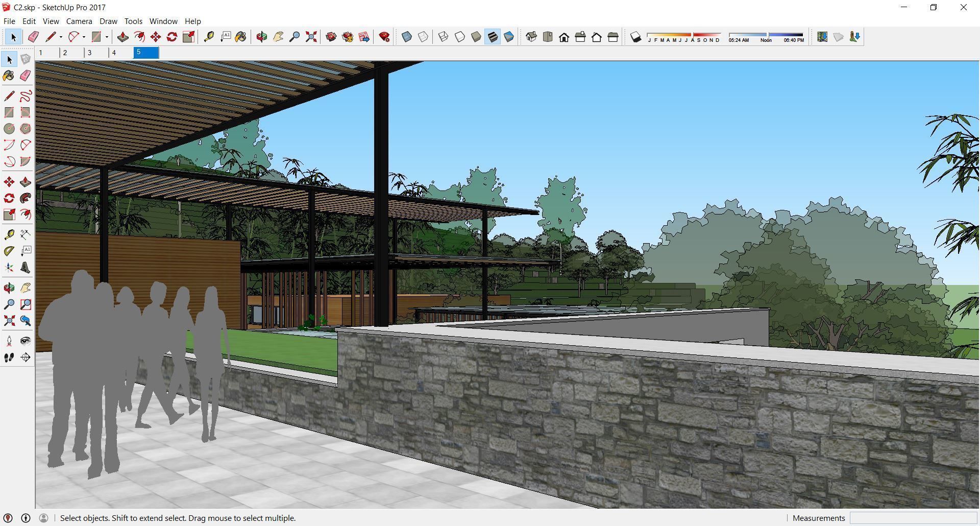The width and height of the screenshot is (980, 526).
Task: Open 3D Warehouse from top toolbar
Action: [x=331, y=37]
